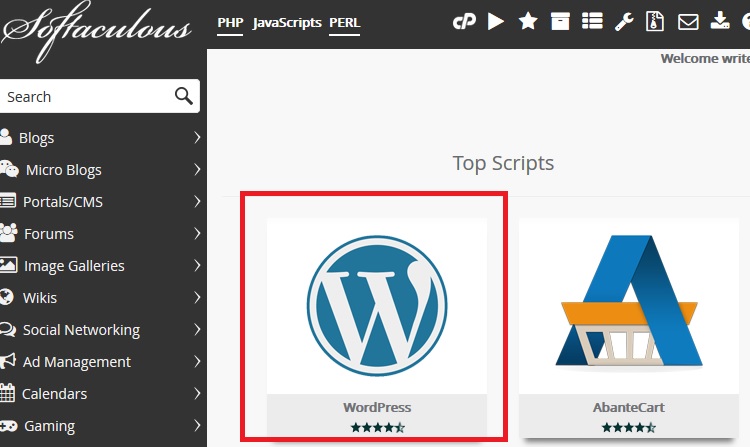Screen dimensions: 750x447
Task: Open the Micro Blogs category label
Action: tap(64, 170)
